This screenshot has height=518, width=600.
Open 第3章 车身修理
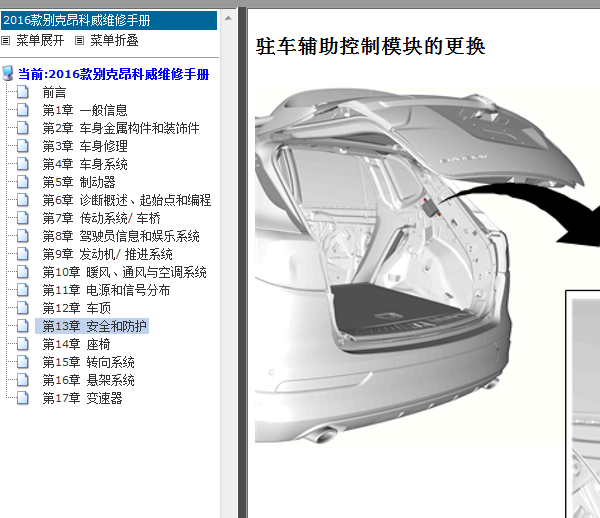85,146
